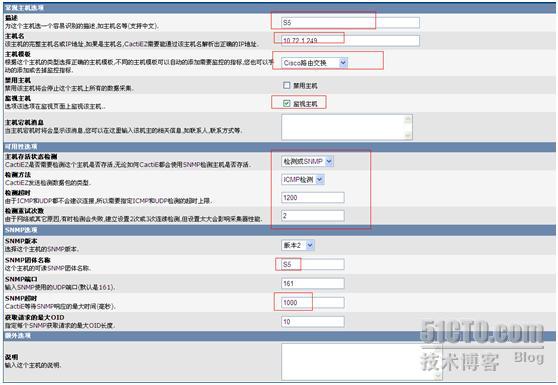Open the host alive detection SNMP dropdown
The width and height of the screenshot is (558, 385).
click(307, 162)
